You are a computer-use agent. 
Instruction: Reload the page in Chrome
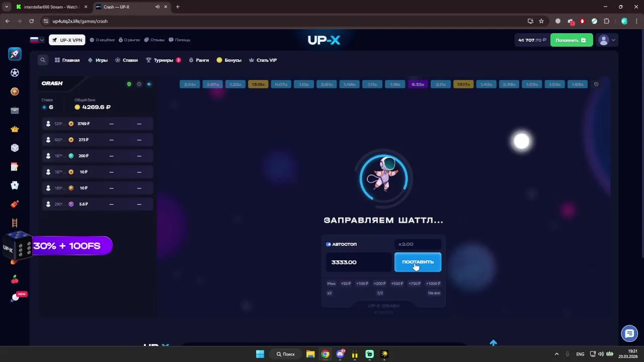point(31,21)
